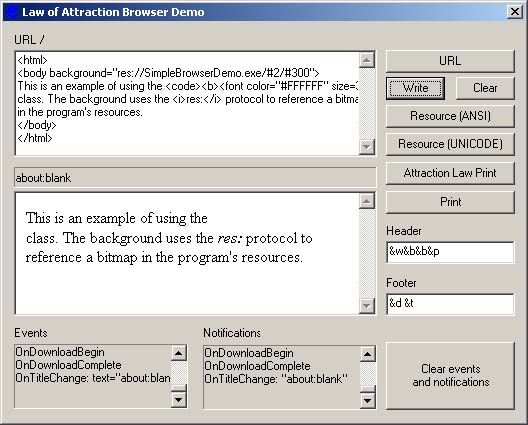
Task: Click Attraction Law Print button
Action: click(450, 173)
